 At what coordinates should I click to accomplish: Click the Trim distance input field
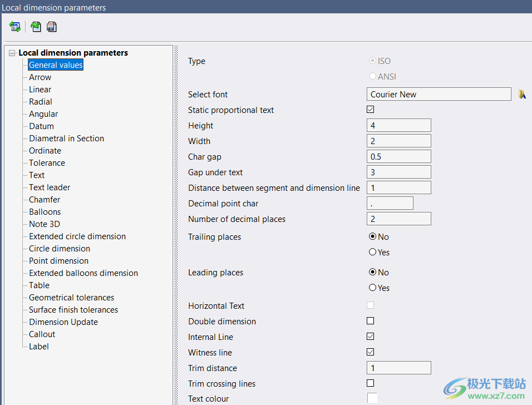coord(398,368)
